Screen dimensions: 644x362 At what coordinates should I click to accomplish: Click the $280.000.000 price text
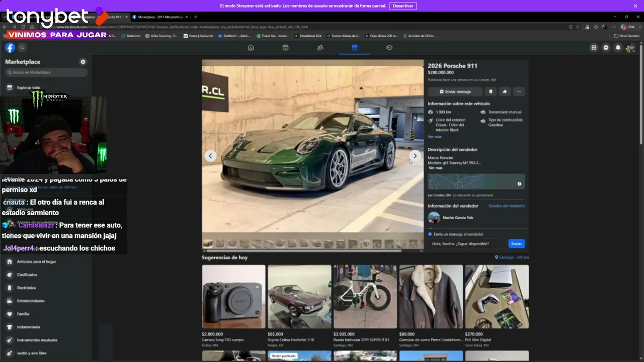tap(441, 72)
